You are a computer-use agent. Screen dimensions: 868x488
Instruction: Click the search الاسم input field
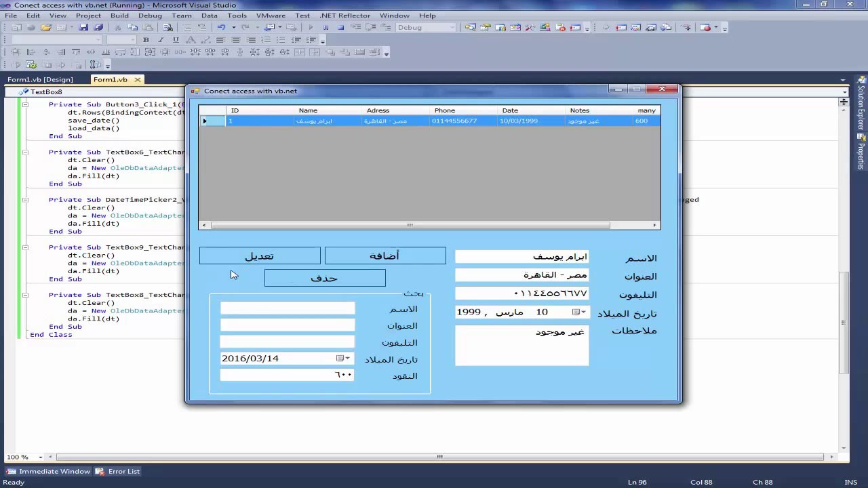(x=288, y=308)
